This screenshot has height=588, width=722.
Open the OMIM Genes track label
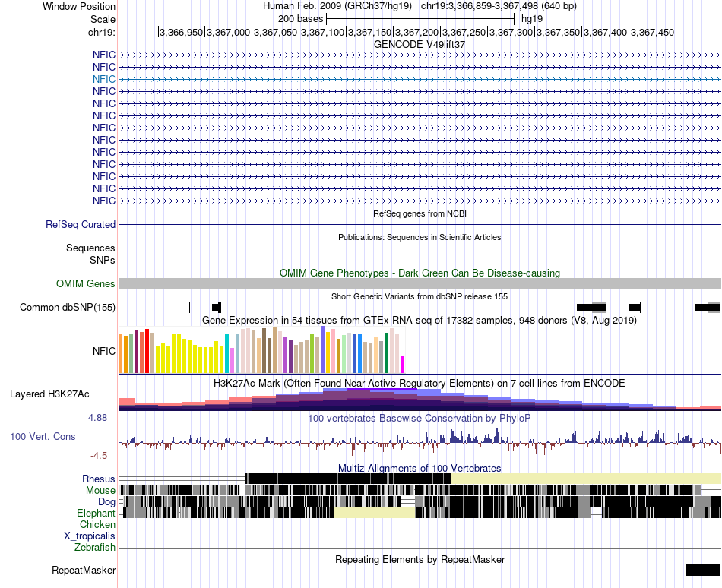pyautogui.click(x=86, y=283)
